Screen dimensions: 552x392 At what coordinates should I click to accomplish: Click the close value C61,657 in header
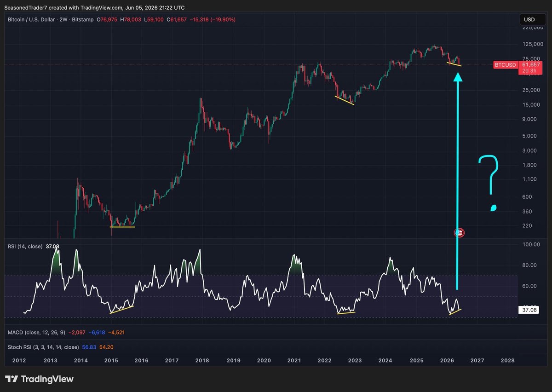click(177, 20)
